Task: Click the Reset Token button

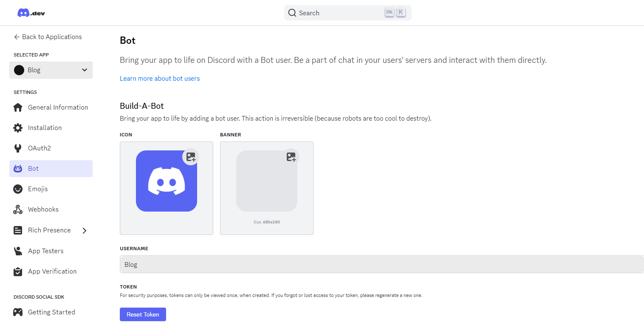Action: [143, 314]
